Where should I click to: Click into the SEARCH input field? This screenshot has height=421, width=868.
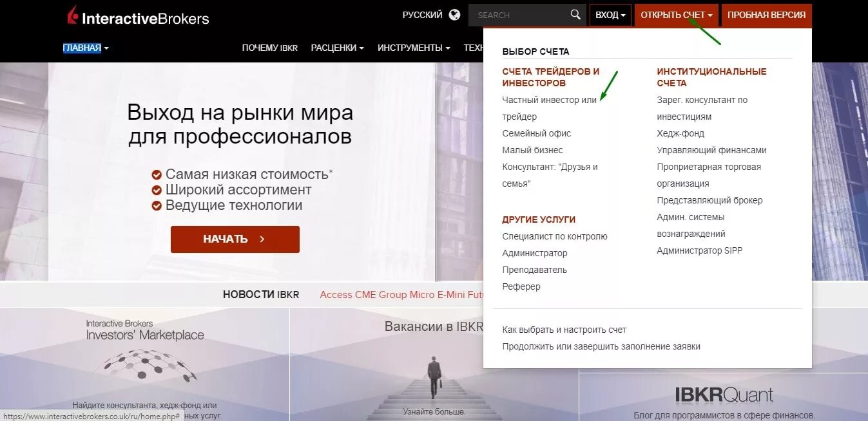coord(519,15)
